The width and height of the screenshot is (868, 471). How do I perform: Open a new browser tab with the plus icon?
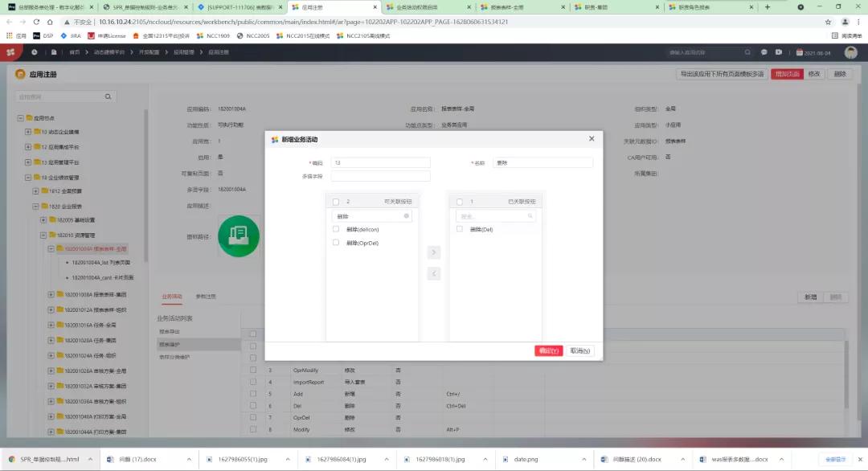[x=768, y=7]
